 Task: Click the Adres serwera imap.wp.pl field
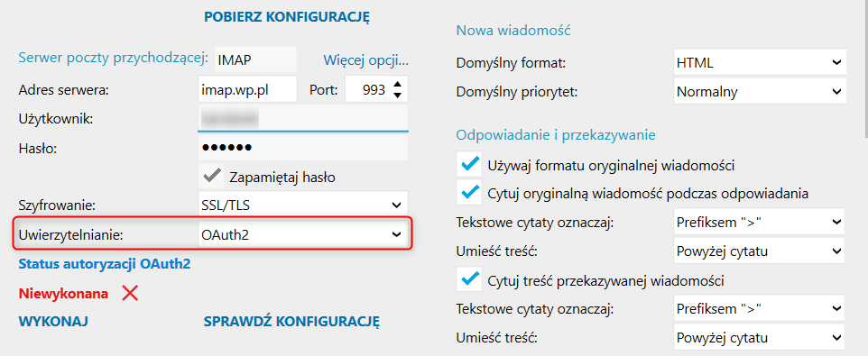[x=247, y=89]
